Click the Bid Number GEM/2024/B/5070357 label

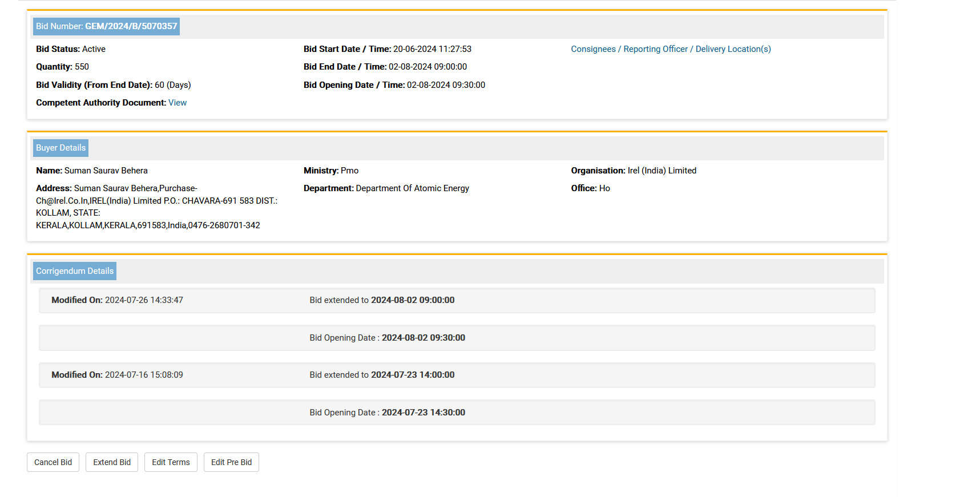[106, 26]
